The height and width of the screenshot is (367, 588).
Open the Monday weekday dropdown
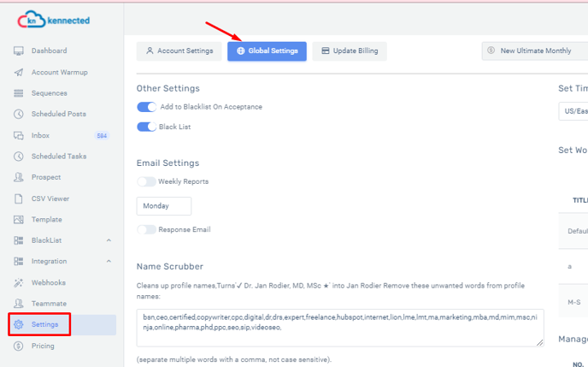click(164, 206)
